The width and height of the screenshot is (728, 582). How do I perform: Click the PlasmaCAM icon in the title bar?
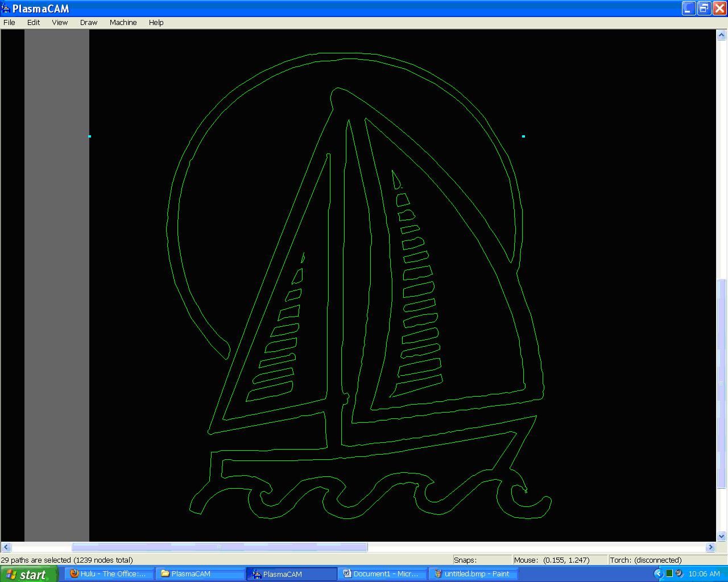coord(6,9)
